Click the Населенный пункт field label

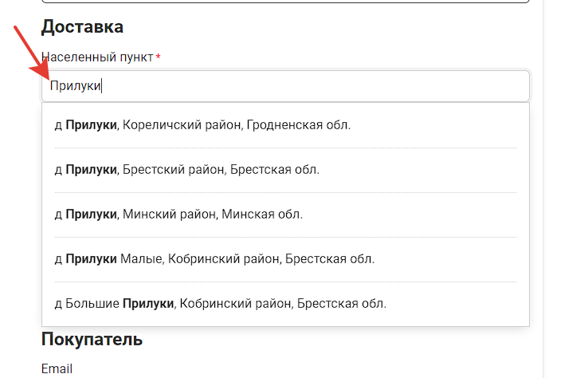97,57
